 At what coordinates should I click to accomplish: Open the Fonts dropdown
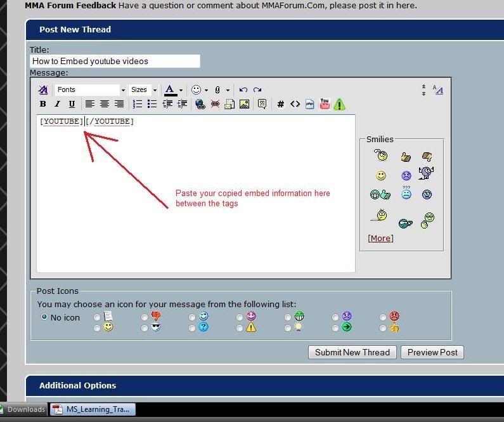tap(90, 89)
